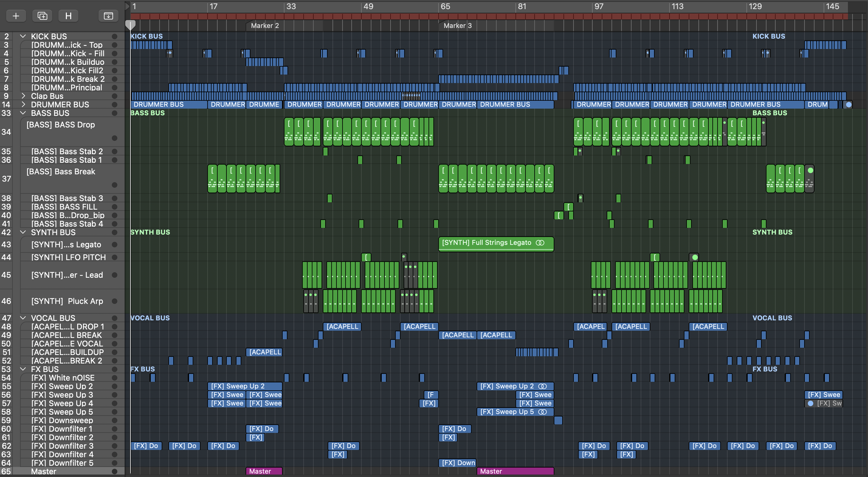This screenshot has height=477, width=868.
Task: Click the add new track plus button
Action: tap(16, 16)
